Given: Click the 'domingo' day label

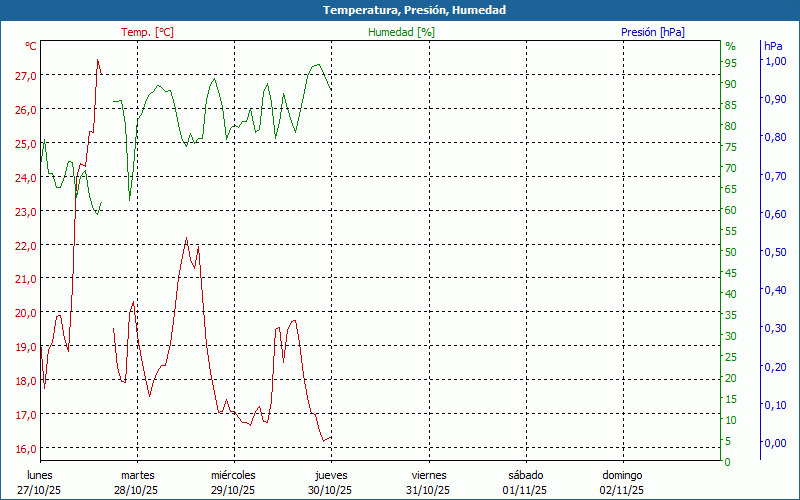Looking at the screenshot, I should (622, 475).
